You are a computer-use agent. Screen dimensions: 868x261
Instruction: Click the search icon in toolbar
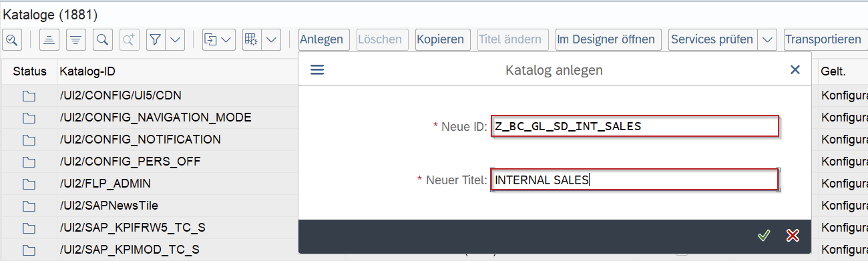pyautogui.click(x=103, y=39)
